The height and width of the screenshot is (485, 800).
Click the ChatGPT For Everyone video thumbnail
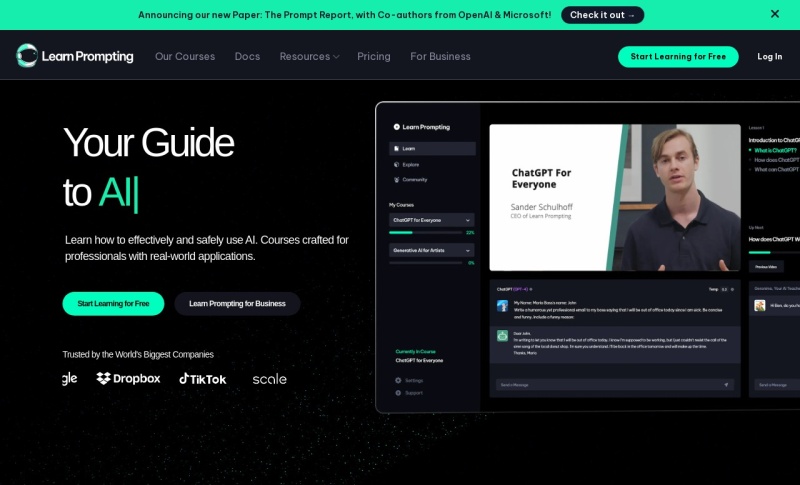pos(615,197)
